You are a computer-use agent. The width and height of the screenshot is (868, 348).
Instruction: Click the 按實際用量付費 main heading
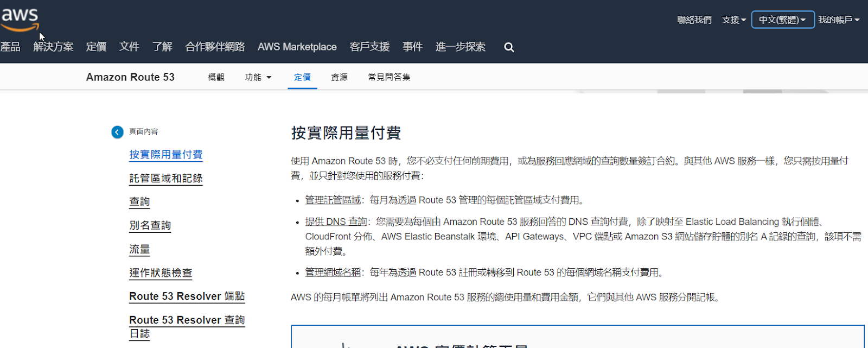(x=346, y=133)
